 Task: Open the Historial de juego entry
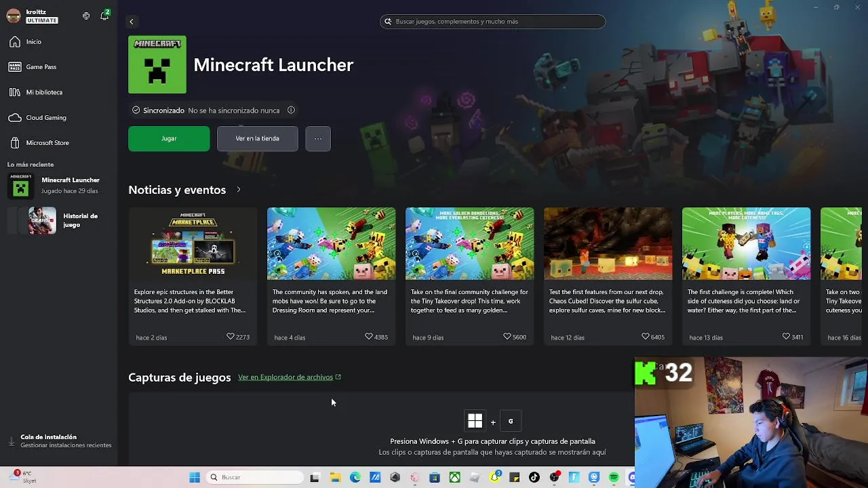pos(58,221)
